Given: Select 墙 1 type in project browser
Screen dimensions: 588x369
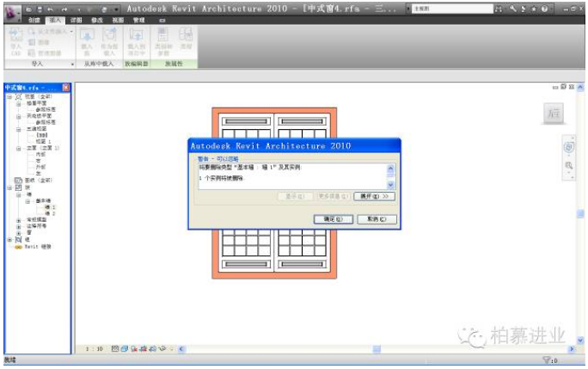Looking at the screenshot, I should (x=50, y=207).
